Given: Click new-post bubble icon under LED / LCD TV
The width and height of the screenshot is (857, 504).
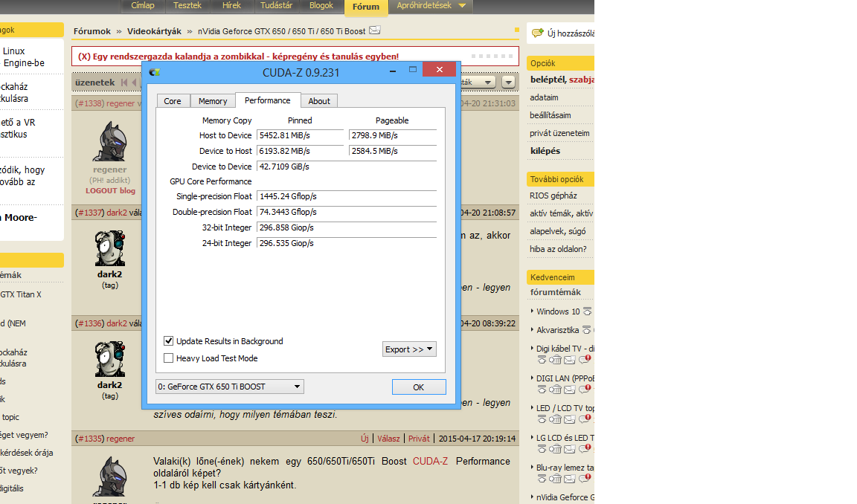Looking at the screenshot, I should tap(584, 419).
